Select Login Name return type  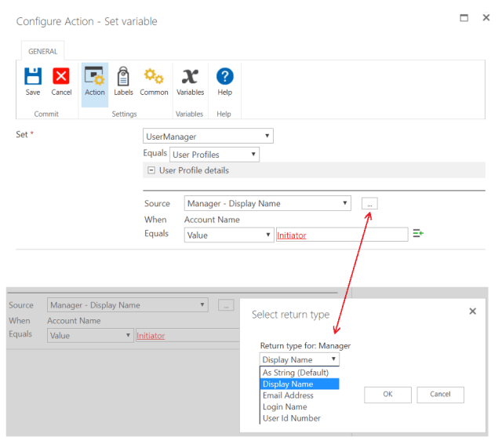click(300, 406)
